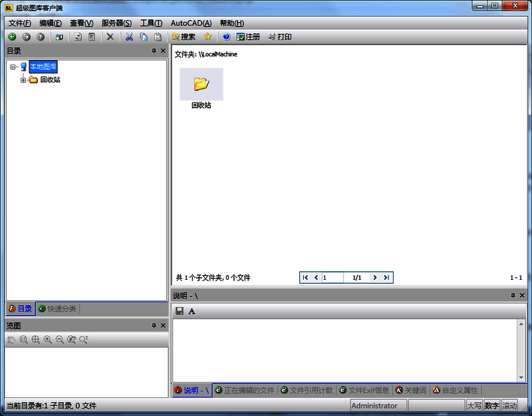Click the page number input field
This screenshot has height=416, width=532.
click(332, 278)
